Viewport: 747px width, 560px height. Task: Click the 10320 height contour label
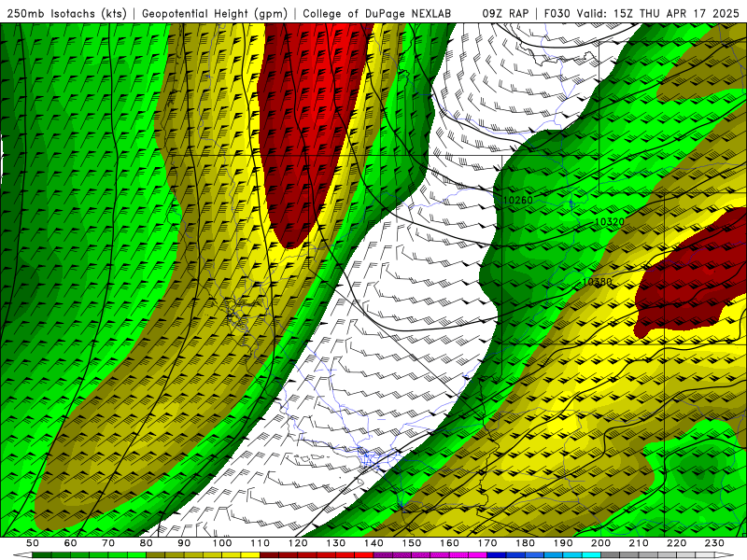click(x=610, y=221)
